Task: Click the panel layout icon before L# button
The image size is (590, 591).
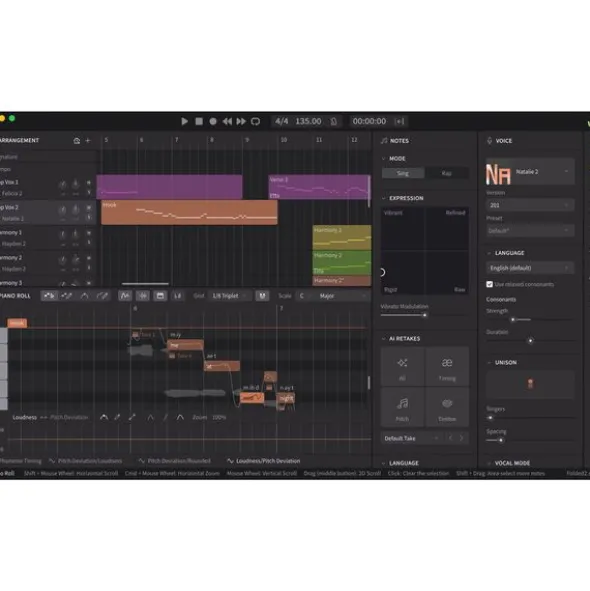Action: (x=160, y=296)
